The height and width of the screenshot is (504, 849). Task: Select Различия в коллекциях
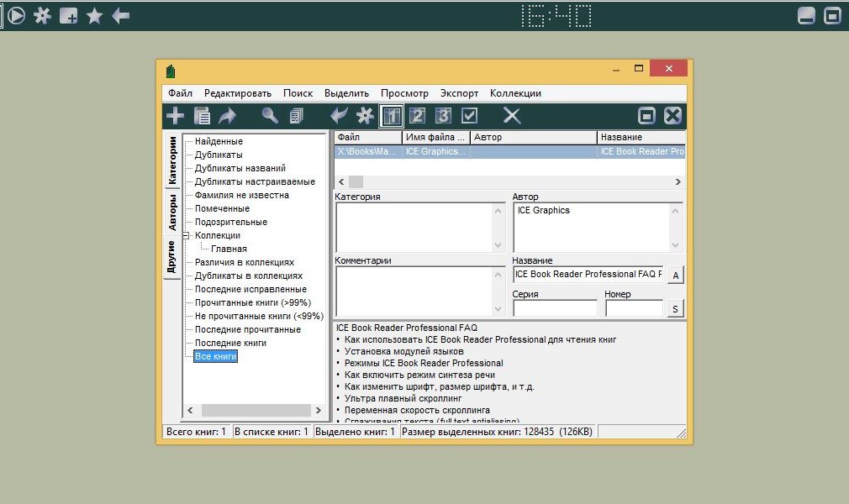coord(245,262)
